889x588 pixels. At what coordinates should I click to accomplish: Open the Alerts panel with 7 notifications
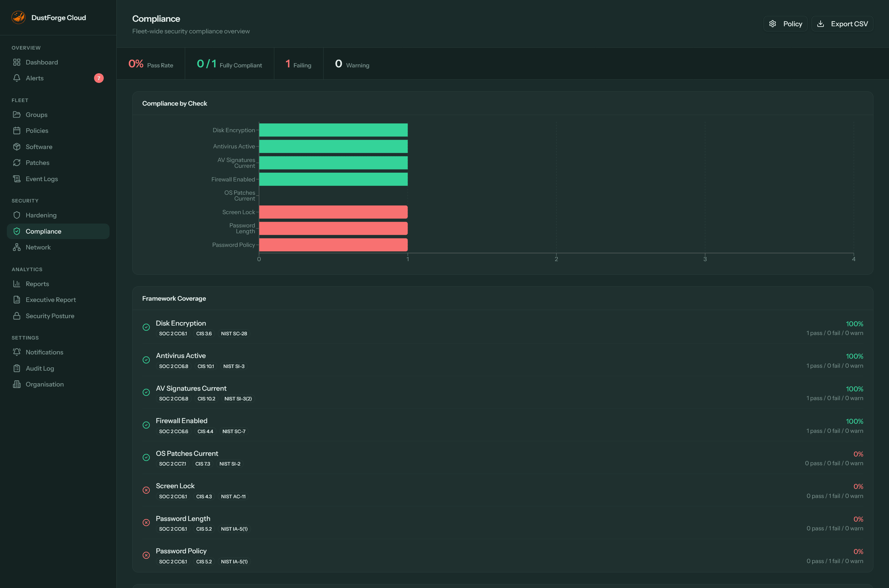point(34,78)
